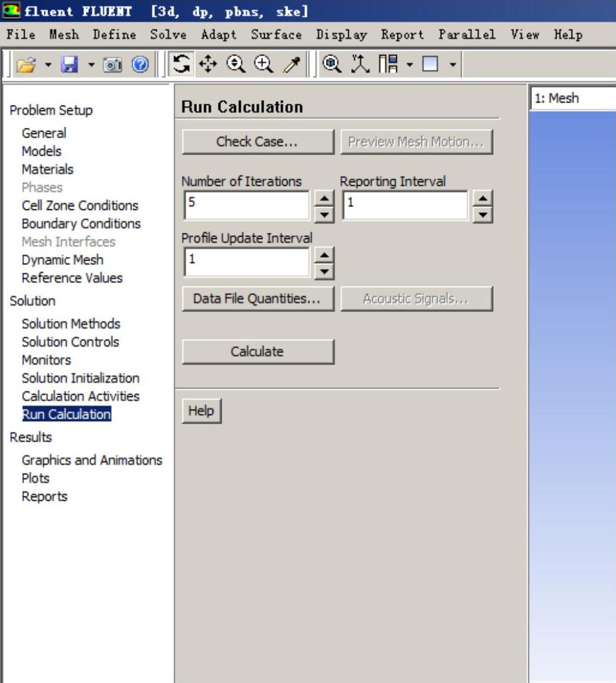
Task: Select Boundary Conditions in the tree
Action: (x=81, y=224)
